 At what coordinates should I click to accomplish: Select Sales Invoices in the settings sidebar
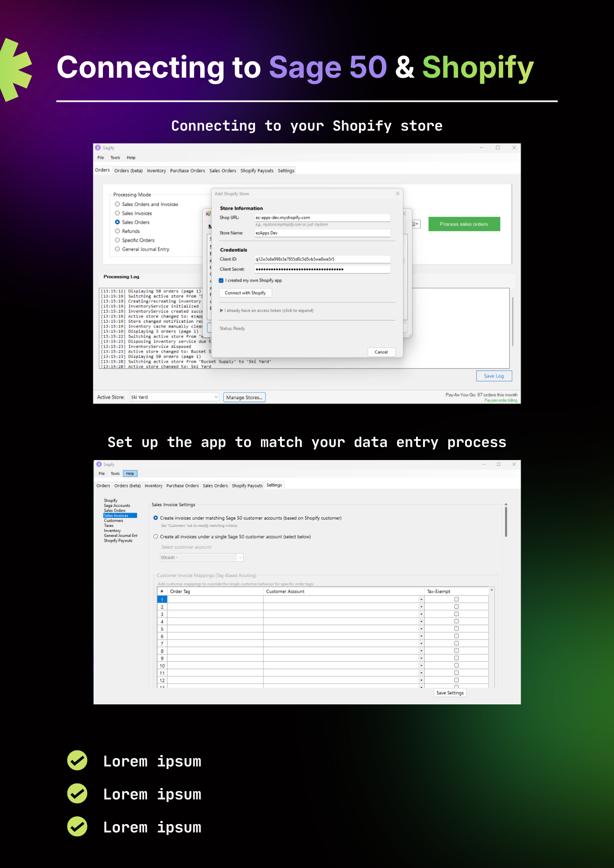[120, 516]
